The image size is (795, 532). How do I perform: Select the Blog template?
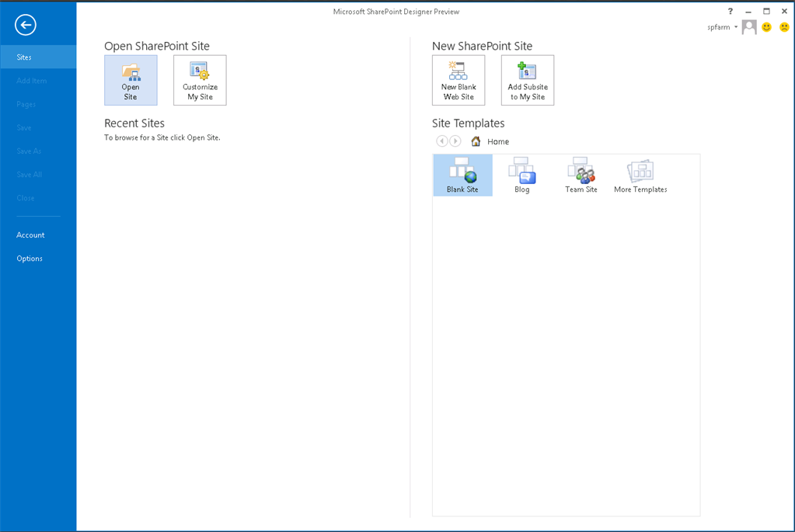pyautogui.click(x=521, y=176)
